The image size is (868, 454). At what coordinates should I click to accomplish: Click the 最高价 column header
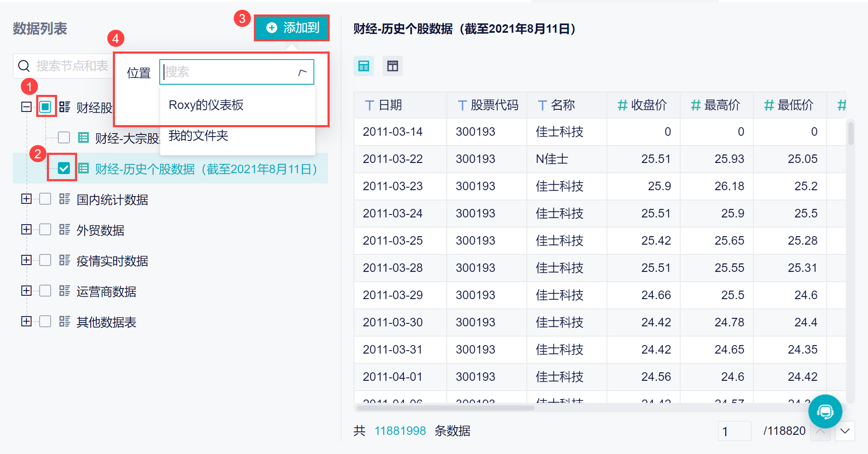click(717, 105)
